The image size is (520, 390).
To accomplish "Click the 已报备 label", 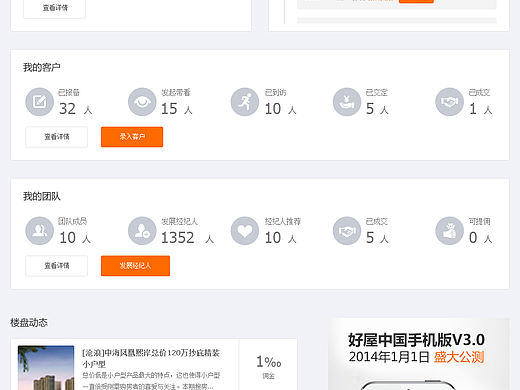I will [69, 92].
